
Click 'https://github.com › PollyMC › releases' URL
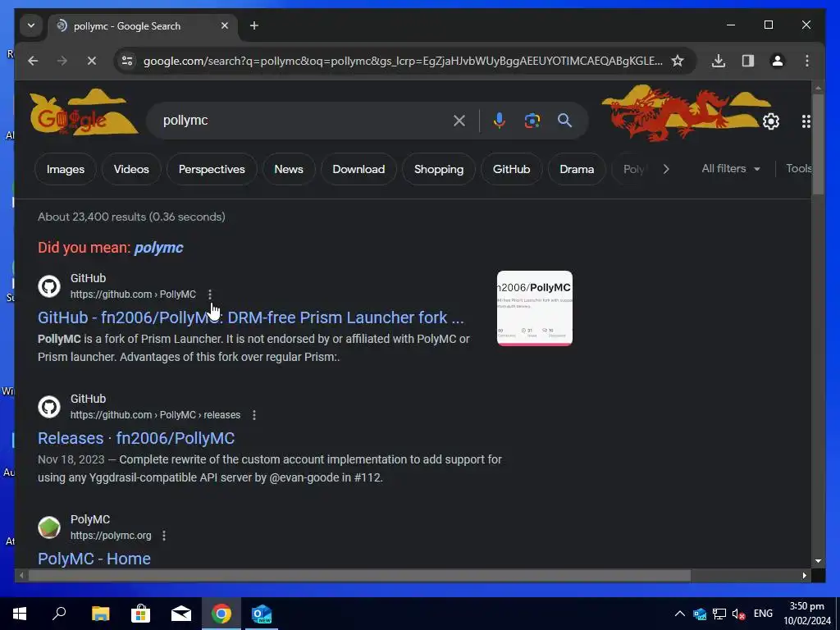tap(155, 415)
